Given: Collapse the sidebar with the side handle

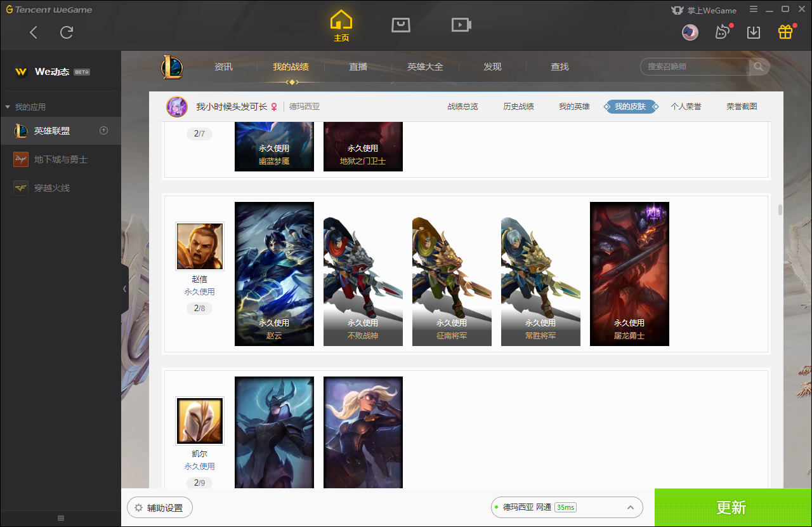Looking at the screenshot, I should (x=124, y=289).
